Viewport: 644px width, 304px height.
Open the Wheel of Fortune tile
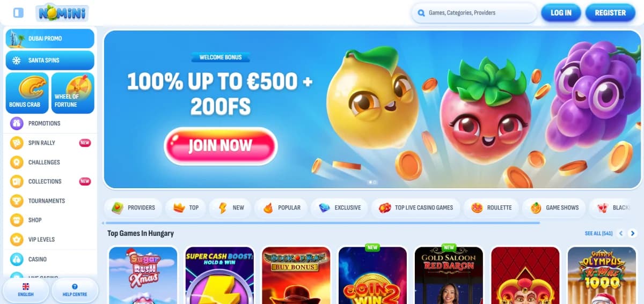[x=72, y=93]
